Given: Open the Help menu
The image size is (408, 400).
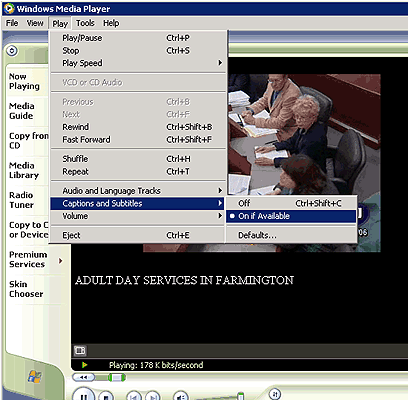Looking at the screenshot, I should pos(111,23).
